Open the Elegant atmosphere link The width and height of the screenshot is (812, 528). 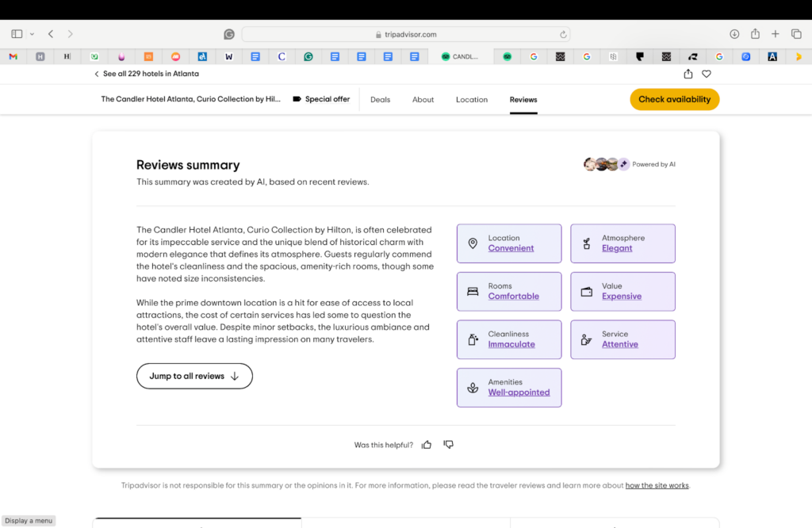coord(617,248)
